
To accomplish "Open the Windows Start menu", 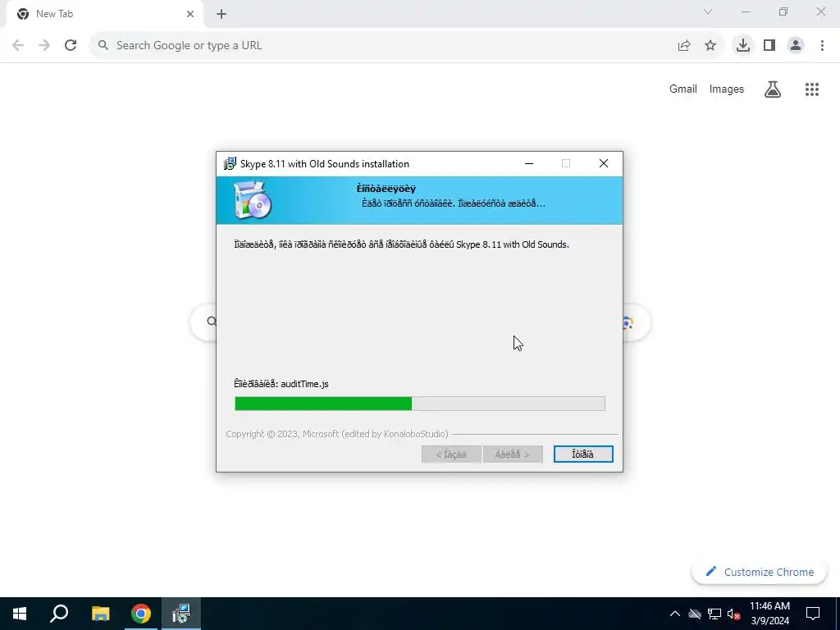I will click(20, 614).
